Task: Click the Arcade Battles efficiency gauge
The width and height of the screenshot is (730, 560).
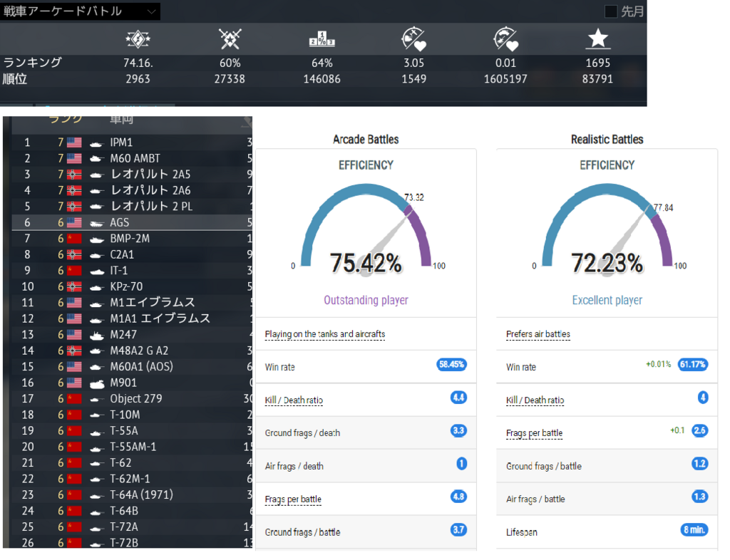Action: (x=365, y=228)
